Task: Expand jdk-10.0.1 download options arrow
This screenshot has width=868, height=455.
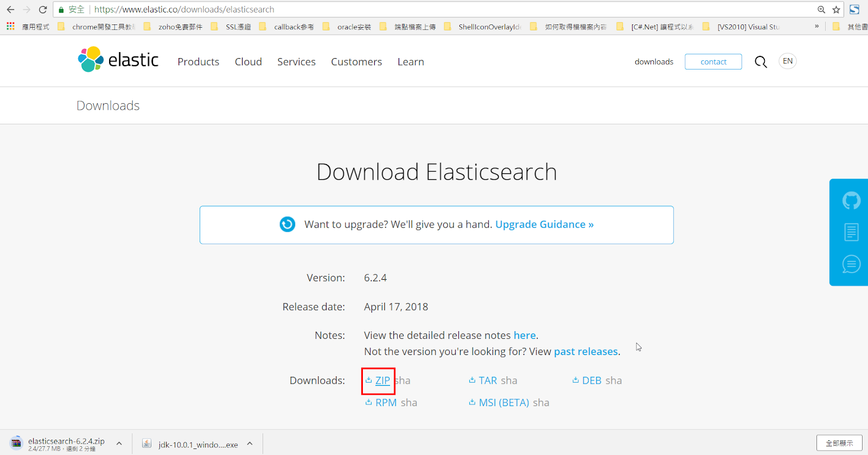Action: point(250,444)
